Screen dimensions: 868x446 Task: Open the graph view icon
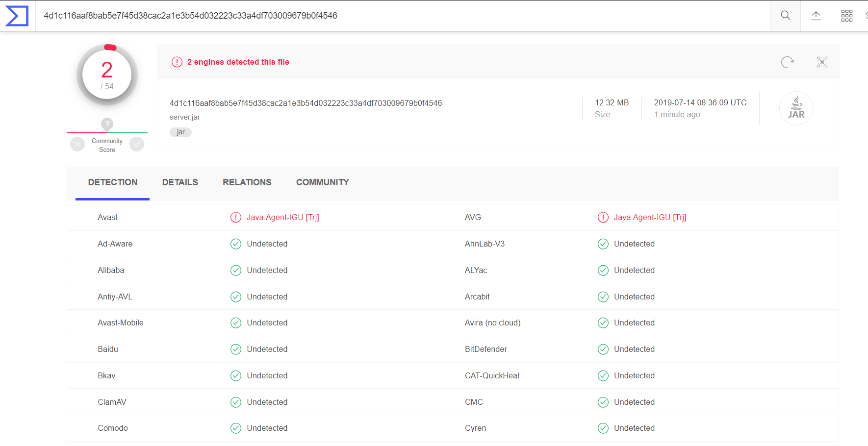[x=822, y=62]
